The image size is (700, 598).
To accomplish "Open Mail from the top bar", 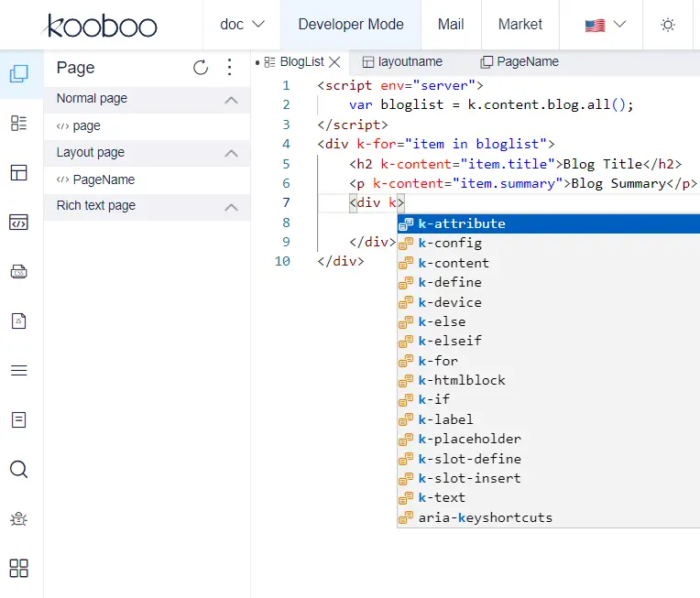I will [x=450, y=25].
